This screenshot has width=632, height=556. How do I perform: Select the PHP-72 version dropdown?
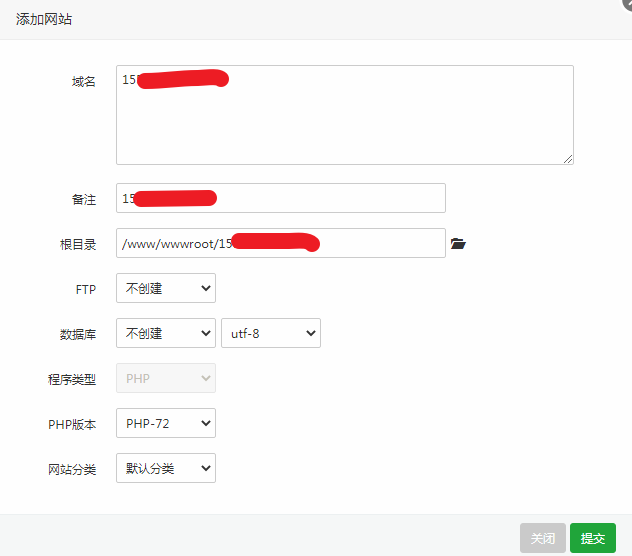click(x=166, y=423)
